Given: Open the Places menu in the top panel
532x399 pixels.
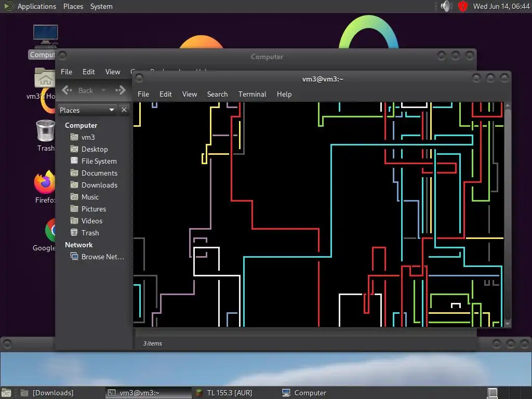Looking at the screenshot, I should pos(73,6).
